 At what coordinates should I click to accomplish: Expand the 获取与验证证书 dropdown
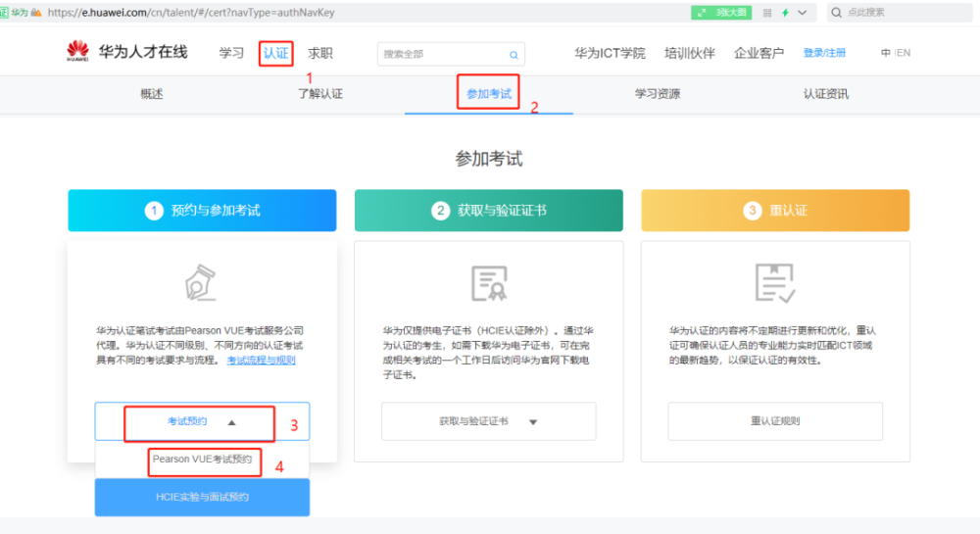click(489, 421)
